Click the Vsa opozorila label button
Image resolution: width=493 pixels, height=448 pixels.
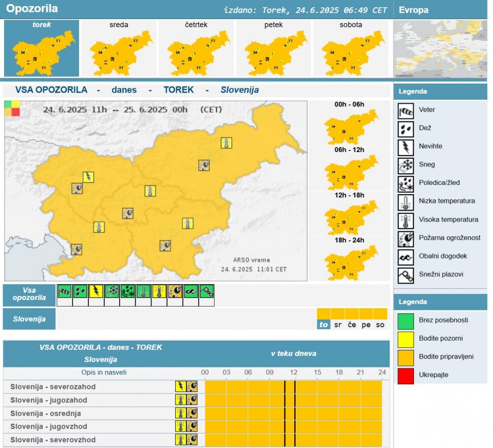coord(29,294)
